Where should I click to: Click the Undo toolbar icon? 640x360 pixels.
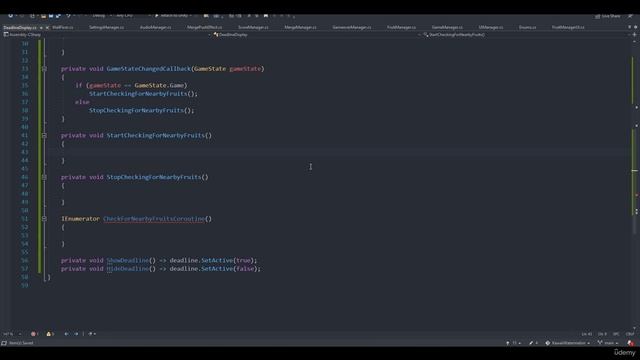68,16
